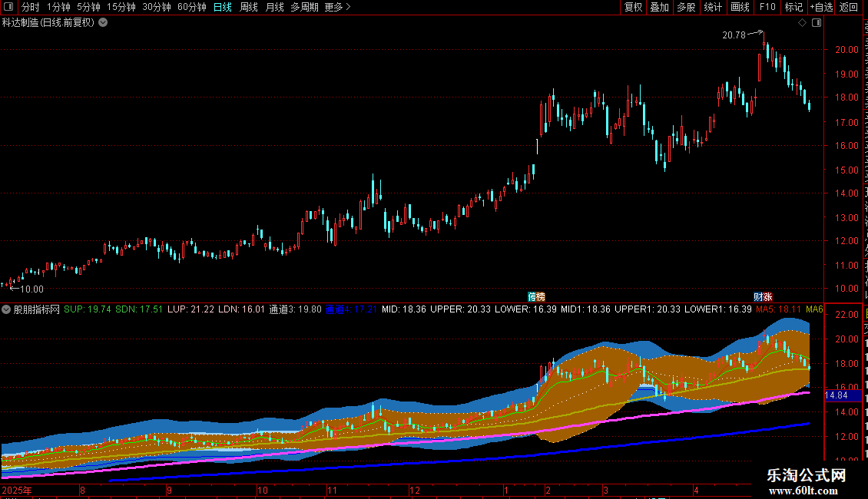Viewport: 868px width, 499px height.
Task: Click the month 12 axis label
Action: (415, 490)
